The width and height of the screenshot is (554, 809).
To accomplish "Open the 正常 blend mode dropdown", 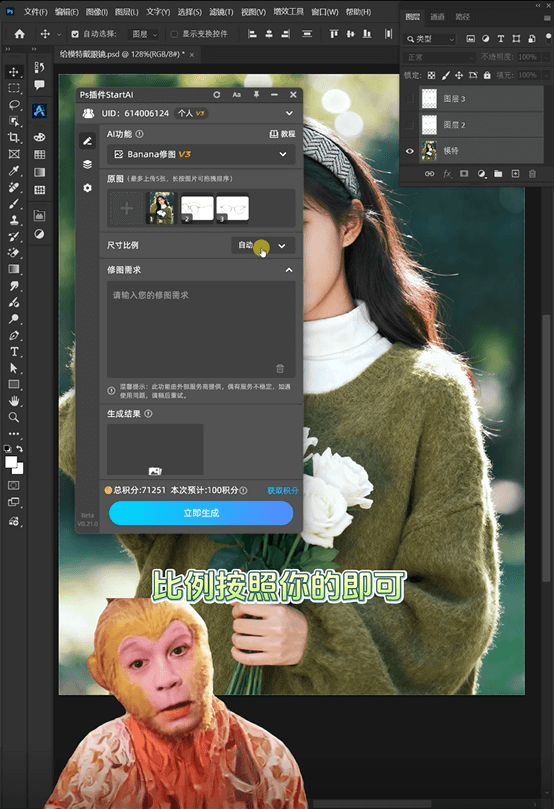I will 439,57.
